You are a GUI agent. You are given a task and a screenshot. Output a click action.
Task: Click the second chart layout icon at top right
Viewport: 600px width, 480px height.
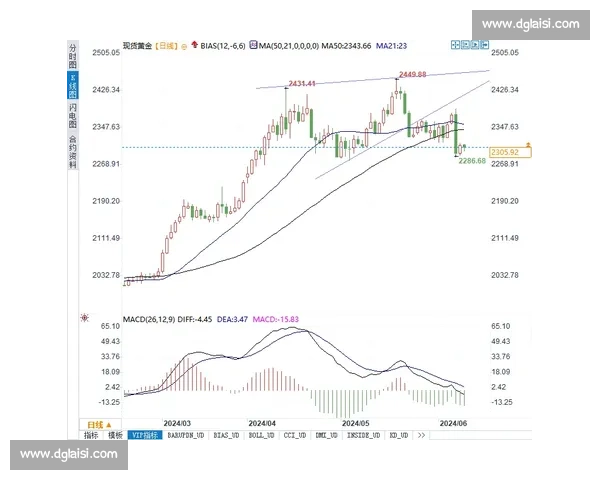click(467, 45)
